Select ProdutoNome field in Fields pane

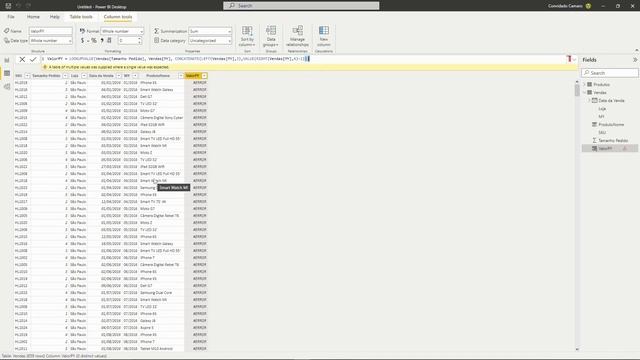pyautogui.click(x=611, y=124)
